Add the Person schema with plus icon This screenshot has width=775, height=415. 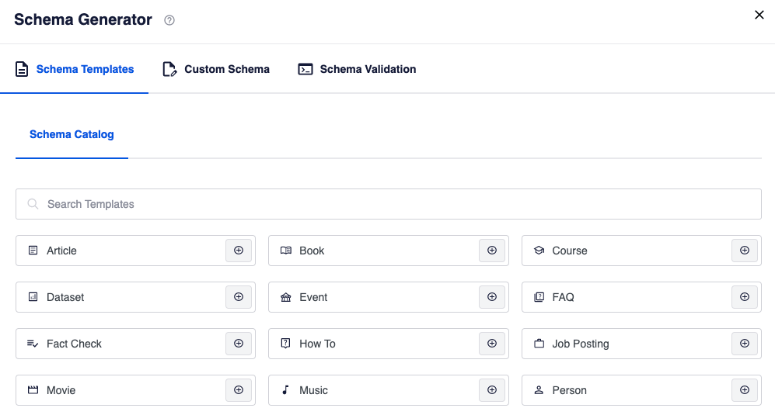tap(744, 390)
